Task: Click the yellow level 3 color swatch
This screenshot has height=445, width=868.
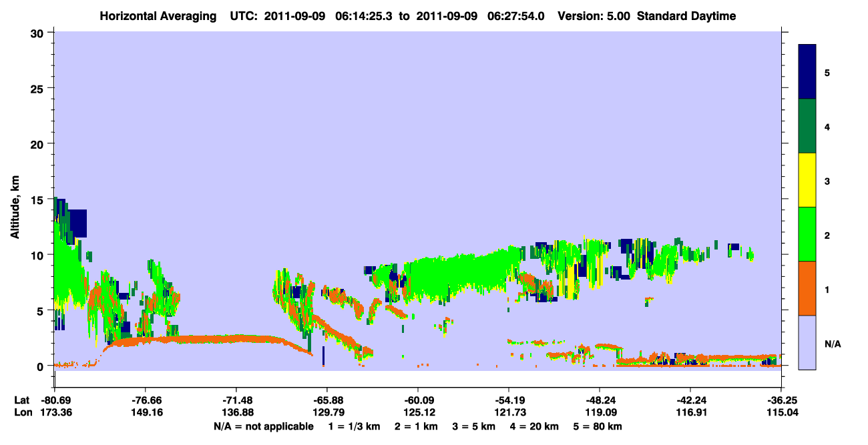Action: tap(807, 180)
